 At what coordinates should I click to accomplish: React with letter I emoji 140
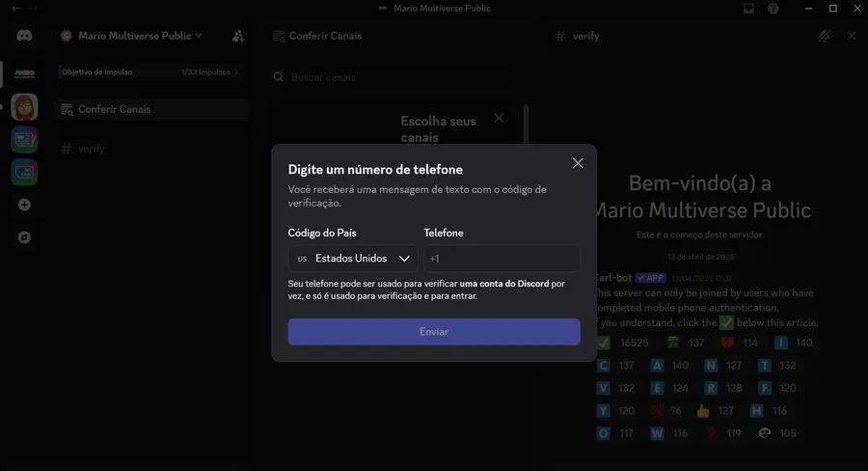coord(794,343)
